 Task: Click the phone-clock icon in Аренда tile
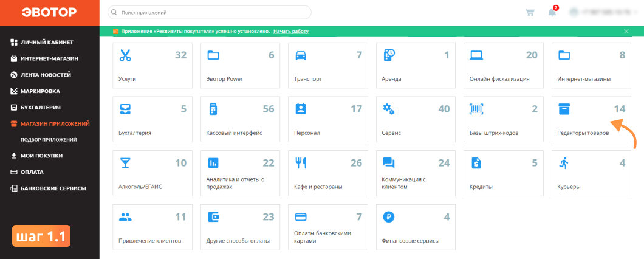pyautogui.click(x=389, y=55)
